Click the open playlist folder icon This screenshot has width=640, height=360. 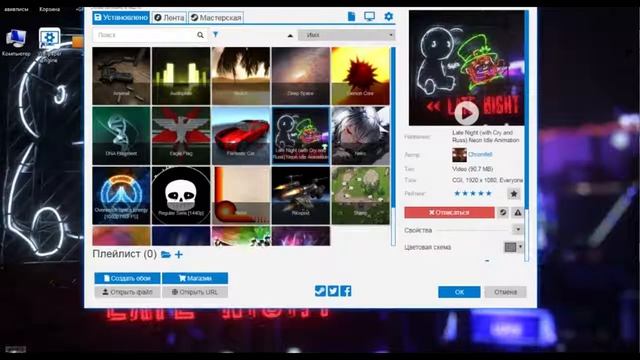point(166,254)
